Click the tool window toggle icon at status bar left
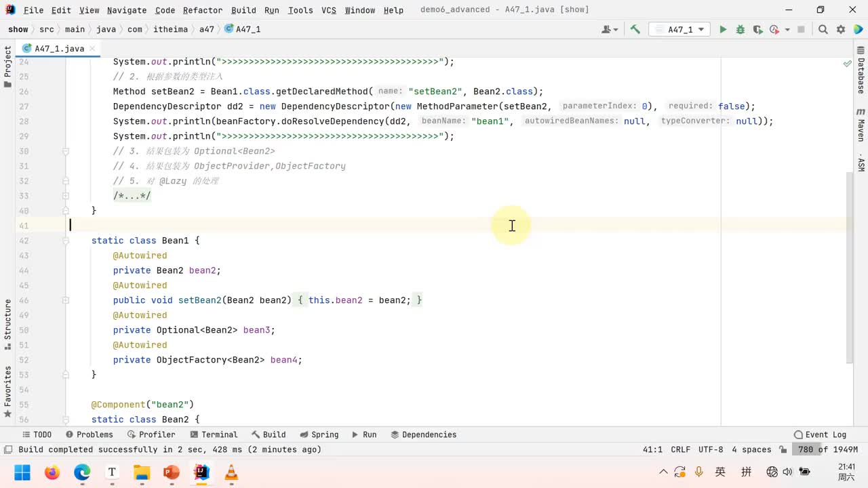The height and width of the screenshot is (488, 868). pos(7,449)
